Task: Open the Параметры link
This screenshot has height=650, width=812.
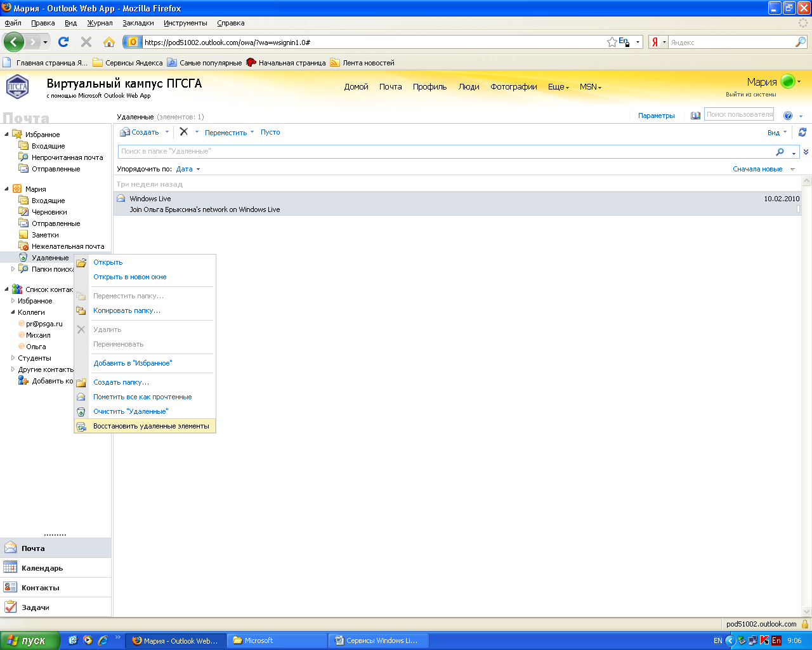Action: pos(657,116)
